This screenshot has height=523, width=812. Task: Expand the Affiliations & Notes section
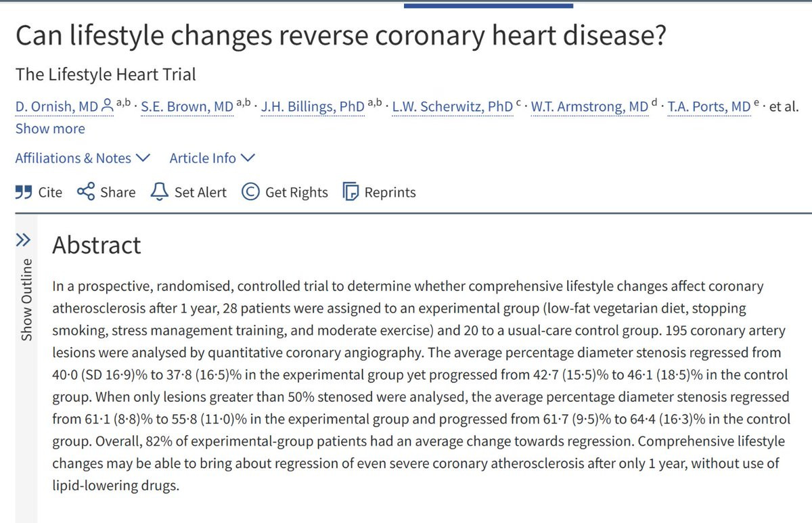(x=83, y=158)
